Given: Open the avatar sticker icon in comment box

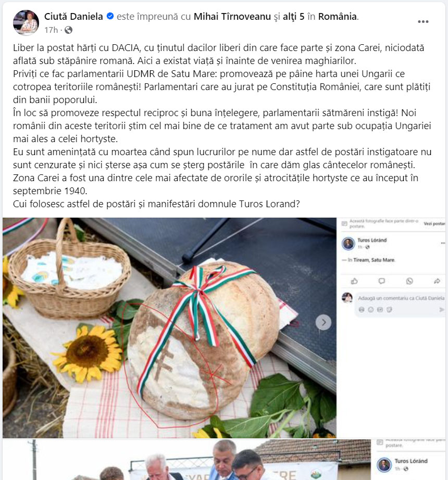Looking at the screenshot, I should click(x=362, y=310).
